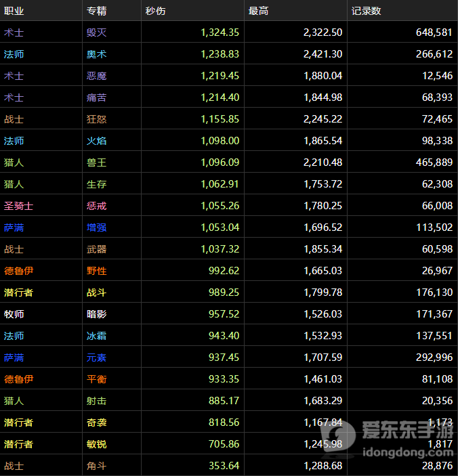The height and width of the screenshot is (476, 458).
Task: Click the 1,324.35 DPS value cell
Action: [x=220, y=33]
